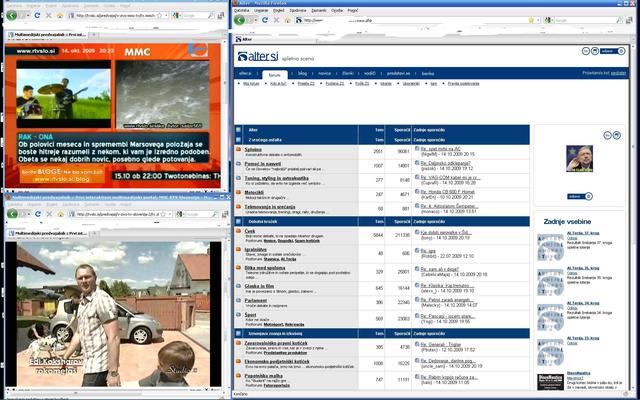This screenshot has height=400, width=640.
Task: Select the forum tab on alter.si
Action: pyautogui.click(x=275, y=74)
